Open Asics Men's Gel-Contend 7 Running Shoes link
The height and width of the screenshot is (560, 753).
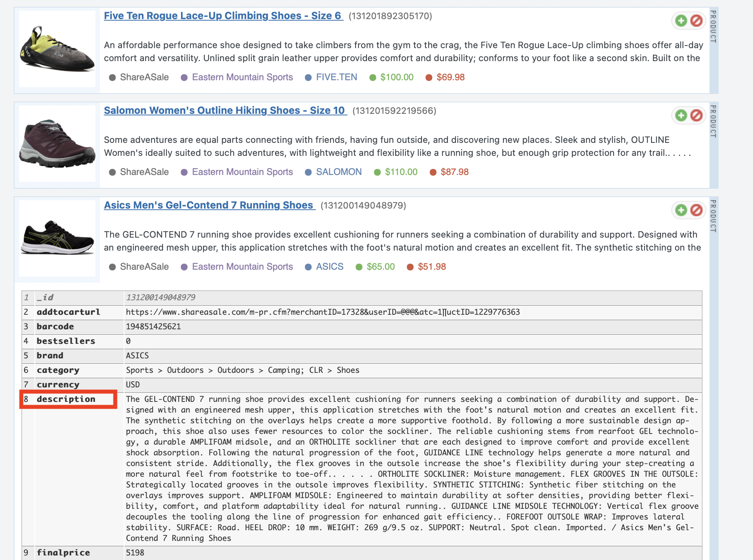tap(210, 205)
